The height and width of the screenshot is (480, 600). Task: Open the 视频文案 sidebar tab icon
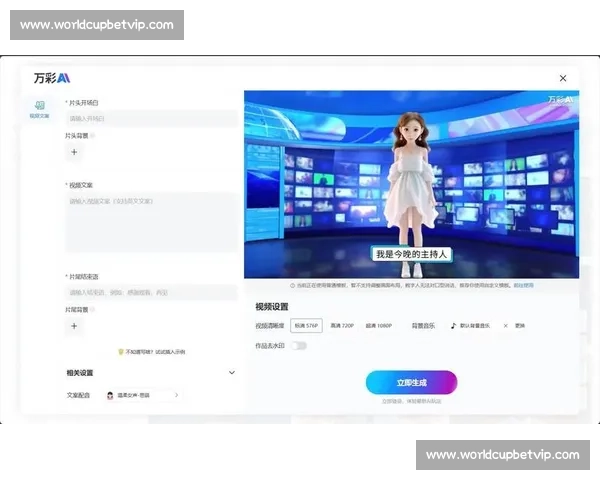click(x=40, y=106)
